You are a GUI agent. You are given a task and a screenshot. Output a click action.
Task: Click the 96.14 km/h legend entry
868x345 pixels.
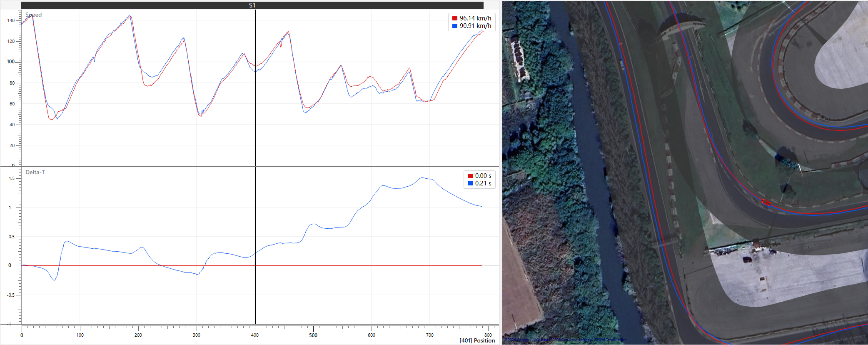click(475, 18)
